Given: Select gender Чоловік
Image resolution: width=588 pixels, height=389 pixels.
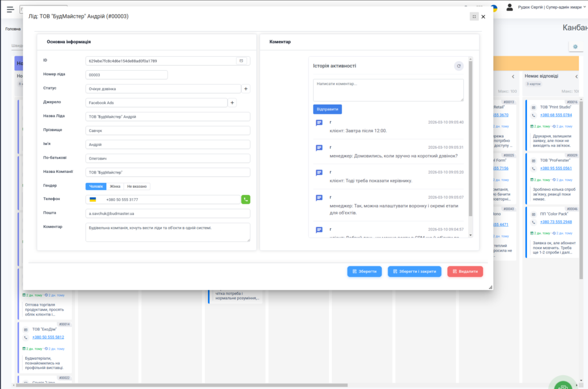Looking at the screenshot, I should coord(96,186).
